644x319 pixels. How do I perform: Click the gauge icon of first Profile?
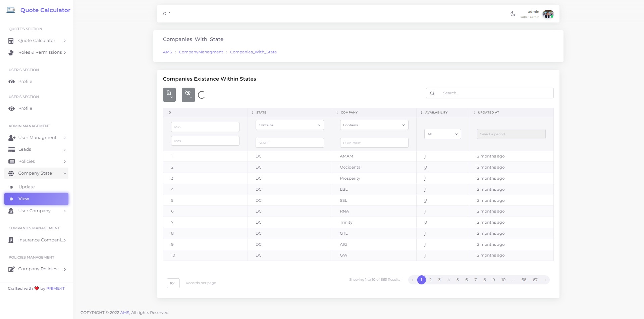click(x=11, y=82)
